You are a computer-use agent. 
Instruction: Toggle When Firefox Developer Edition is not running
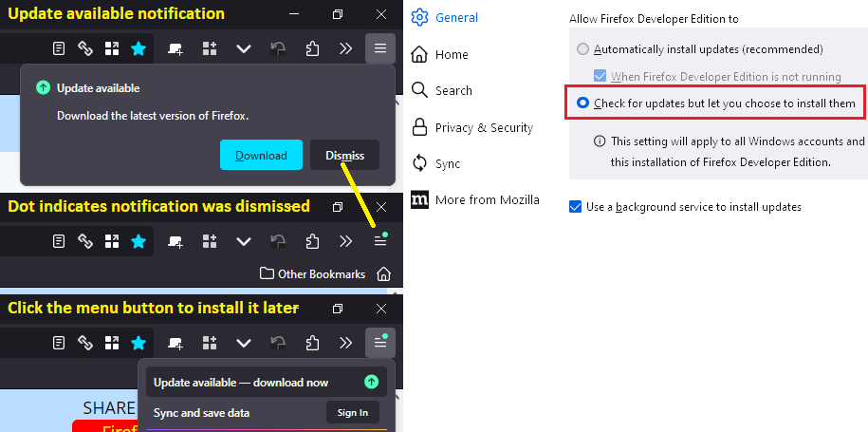click(x=600, y=77)
